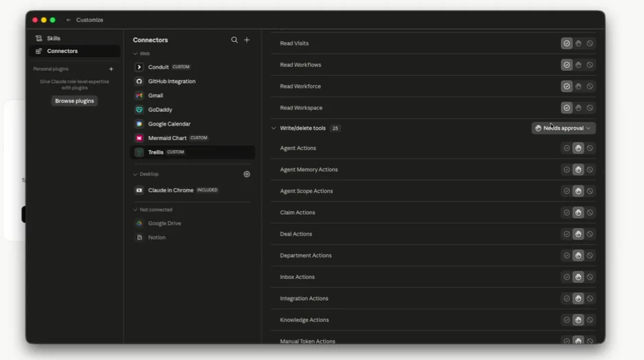Click the Deal Actions tool label
The image size is (644, 360).
pyautogui.click(x=296, y=234)
